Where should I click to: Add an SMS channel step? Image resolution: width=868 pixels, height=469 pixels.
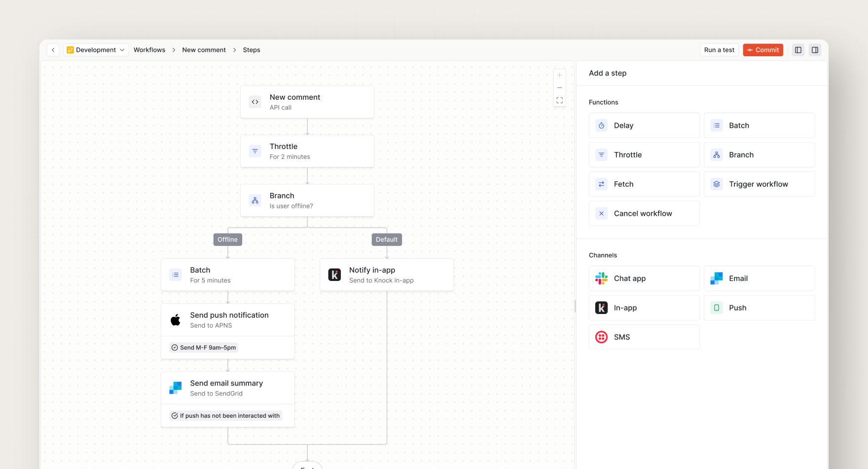pyautogui.click(x=644, y=337)
